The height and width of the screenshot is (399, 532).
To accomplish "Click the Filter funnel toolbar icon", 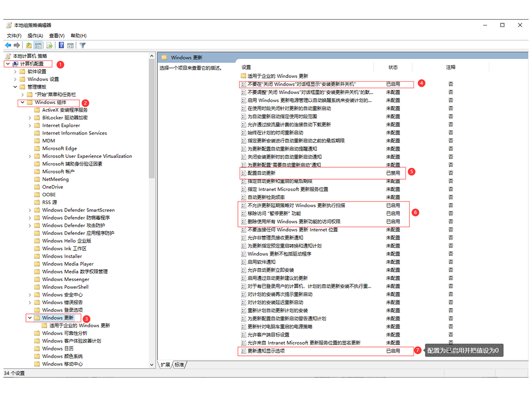I will pyautogui.click(x=83, y=45).
